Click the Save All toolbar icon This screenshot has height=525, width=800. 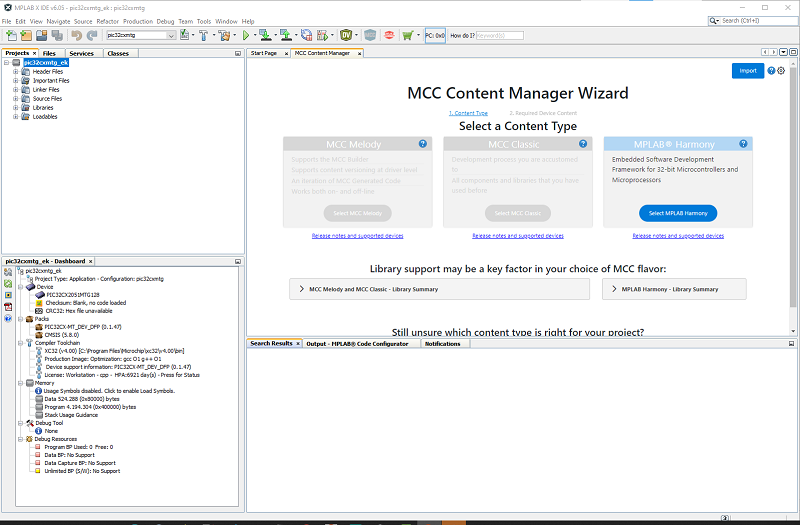[x=57, y=35]
